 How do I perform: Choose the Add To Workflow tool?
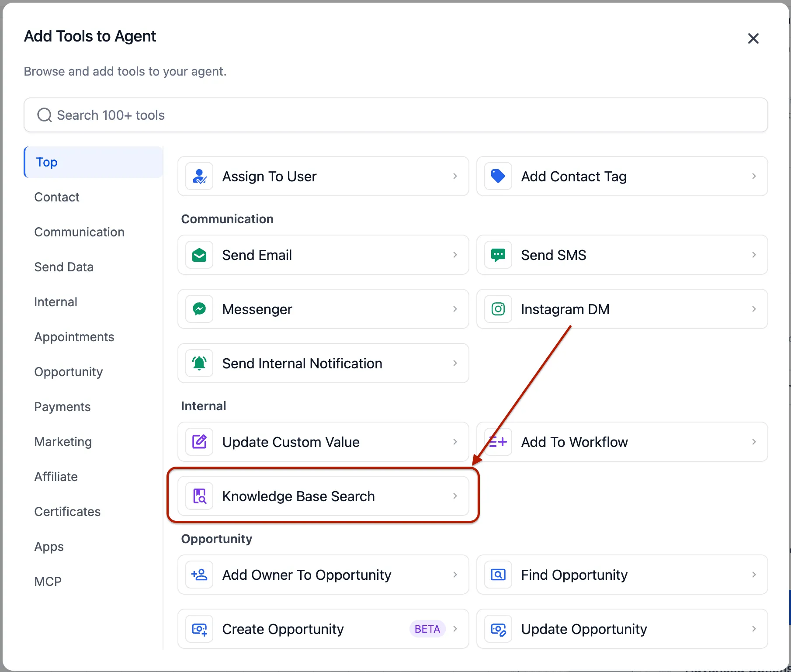(622, 442)
